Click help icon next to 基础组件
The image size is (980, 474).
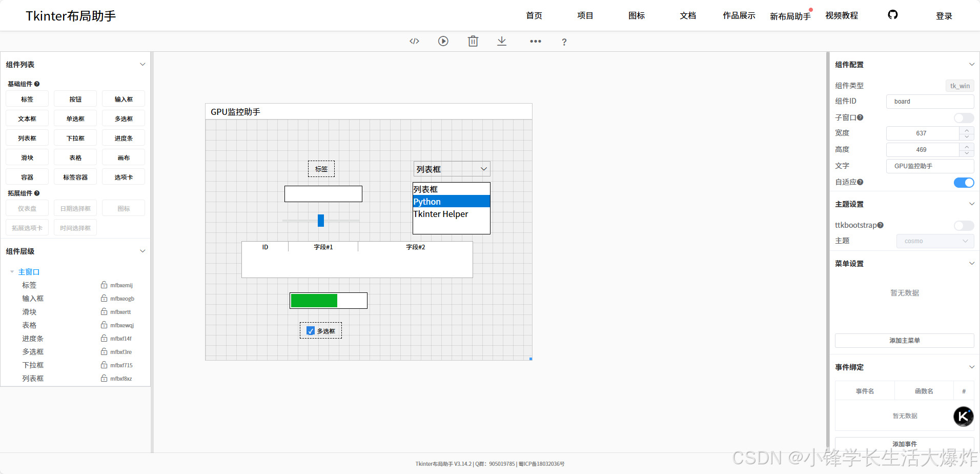click(x=37, y=84)
